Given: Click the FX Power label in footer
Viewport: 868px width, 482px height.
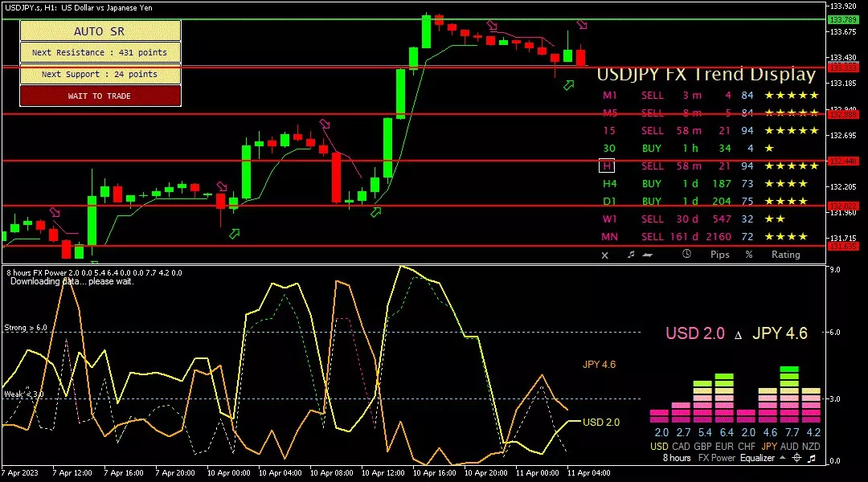Looking at the screenshot, I should (x=716, y=458).
